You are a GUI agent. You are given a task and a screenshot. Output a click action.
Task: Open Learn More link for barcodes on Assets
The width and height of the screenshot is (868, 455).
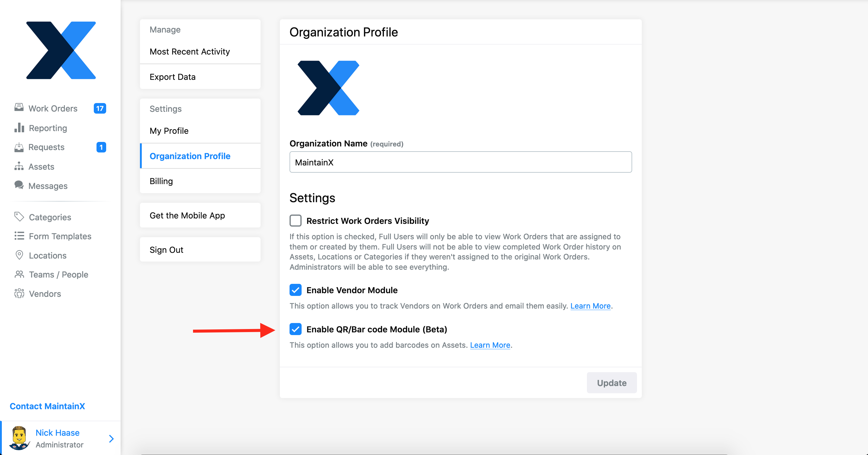[x=490, y=345]
